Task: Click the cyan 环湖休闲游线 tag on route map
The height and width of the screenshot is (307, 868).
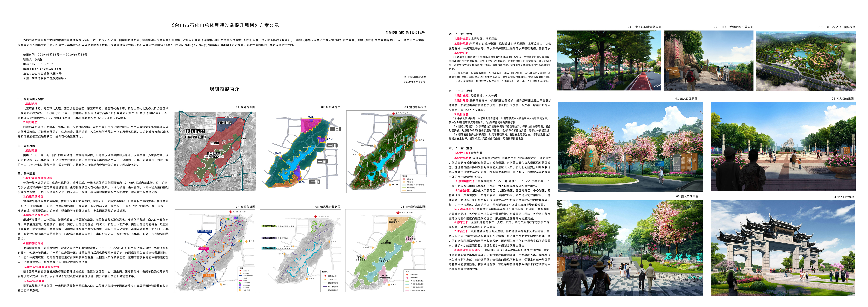Action: click(268, 248)
